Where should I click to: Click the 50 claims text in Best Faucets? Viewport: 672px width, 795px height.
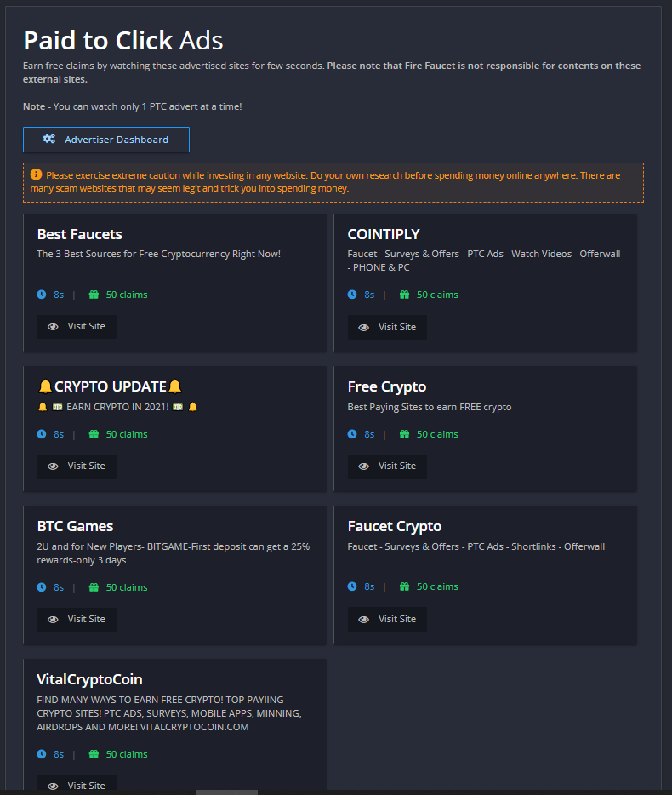[127, 295]
